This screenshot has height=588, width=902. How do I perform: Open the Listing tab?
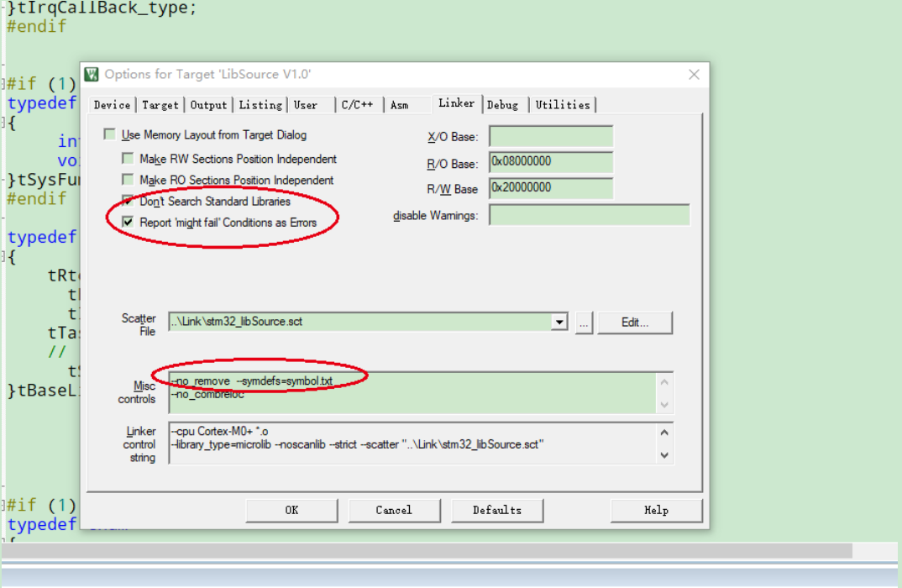pyautogui.click(x=260, y=105)
